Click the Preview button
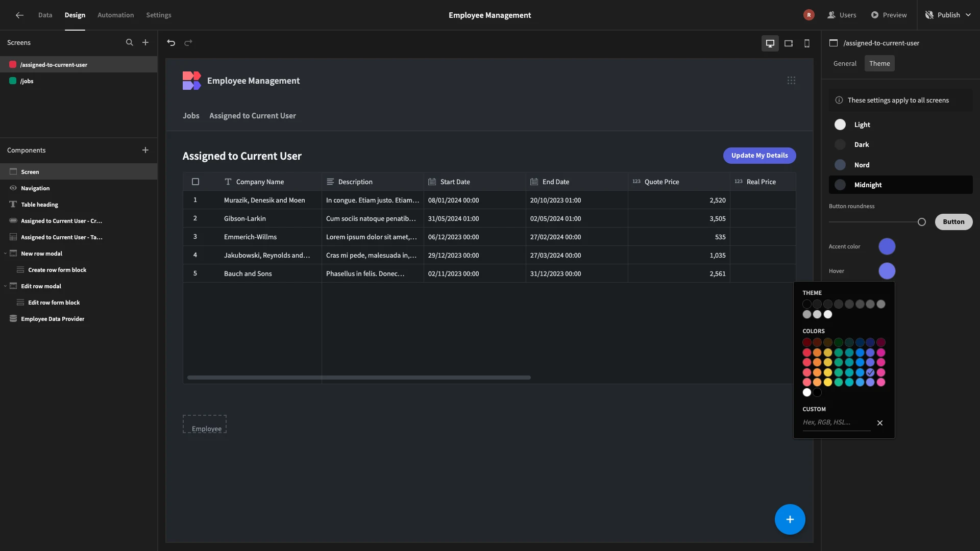Image resolution: width=980 pixels, height=551 pixels. pos(889,15)
